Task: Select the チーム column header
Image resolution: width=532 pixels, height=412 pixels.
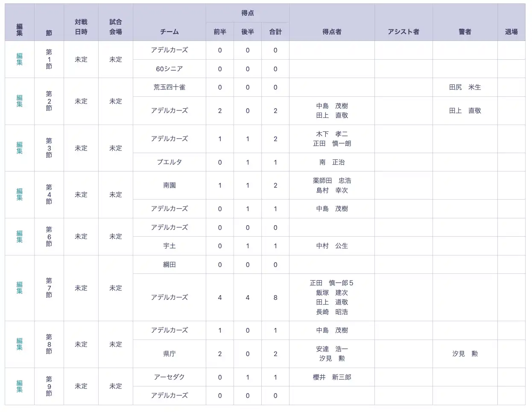Action: click(x=170, y=32)
